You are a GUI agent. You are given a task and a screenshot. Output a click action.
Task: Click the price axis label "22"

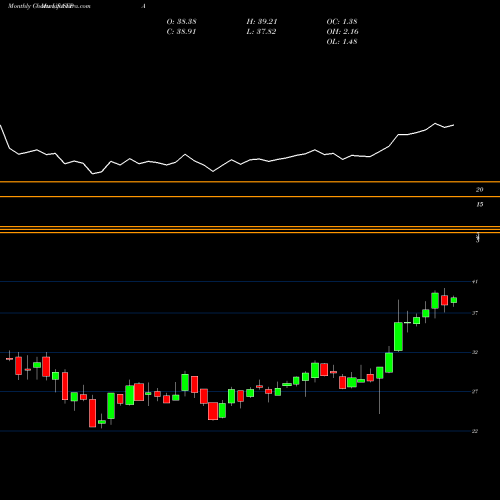point(475,431)
